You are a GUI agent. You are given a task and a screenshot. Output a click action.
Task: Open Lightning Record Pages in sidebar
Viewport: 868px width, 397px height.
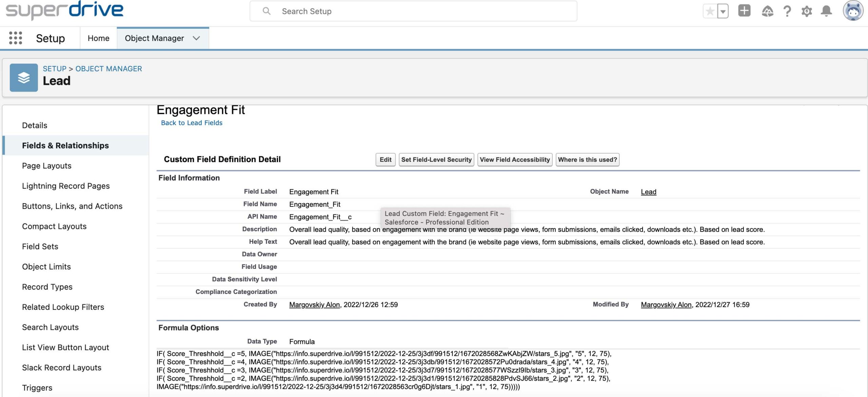[66, 186]
